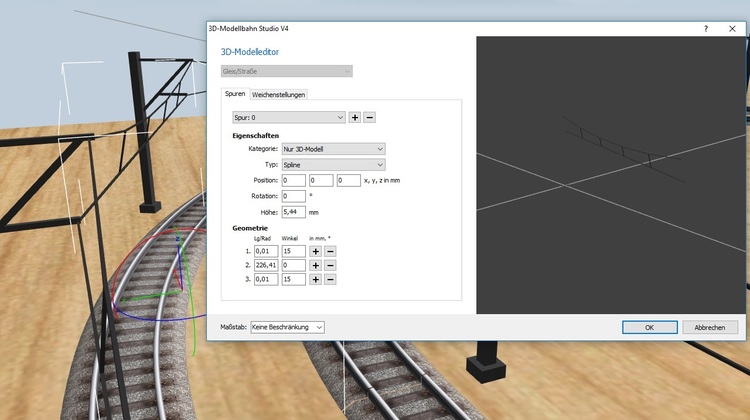Viewport: 750px width, 420px height.
Task: Focus the Position z input field
Action: click(x=349, y=180)
